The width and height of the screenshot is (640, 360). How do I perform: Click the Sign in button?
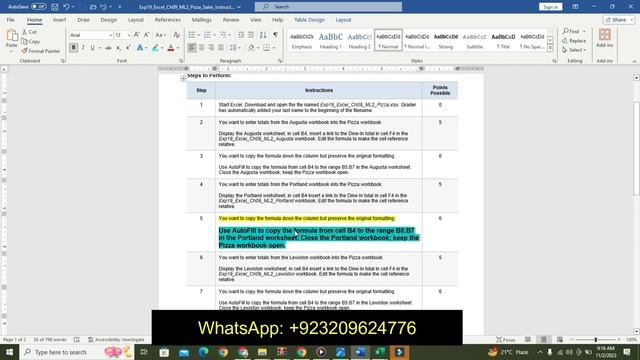coord(551,7)
